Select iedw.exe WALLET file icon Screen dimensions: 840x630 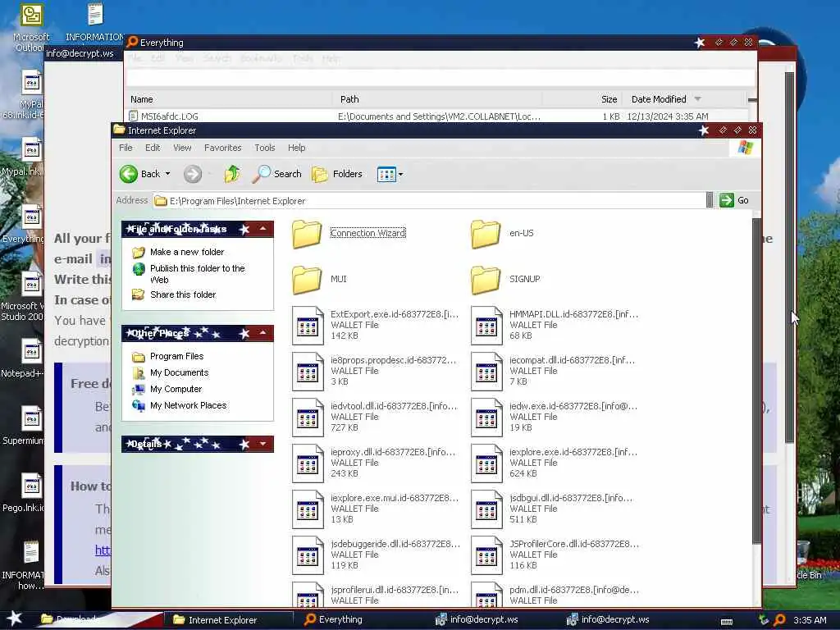click(x=487, y=418)
